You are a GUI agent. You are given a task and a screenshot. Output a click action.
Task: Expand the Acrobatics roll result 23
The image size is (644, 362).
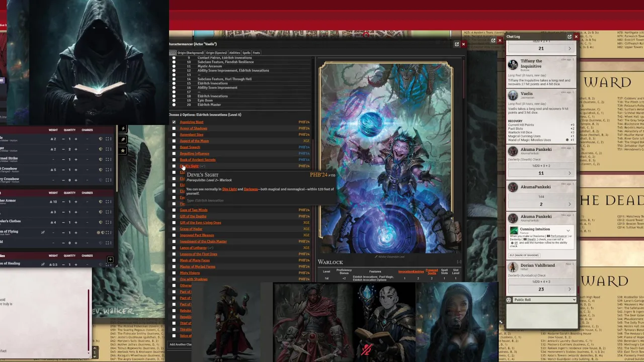(x=570, y=289)
